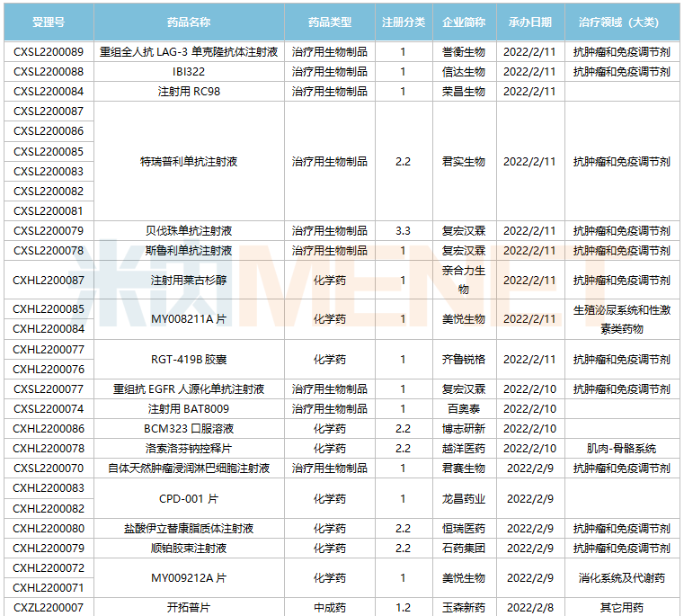Image resolution: width=684 pixels, height=616 pixels.
Task: Click company name 信达生物
Action: [x=464, y=72]
